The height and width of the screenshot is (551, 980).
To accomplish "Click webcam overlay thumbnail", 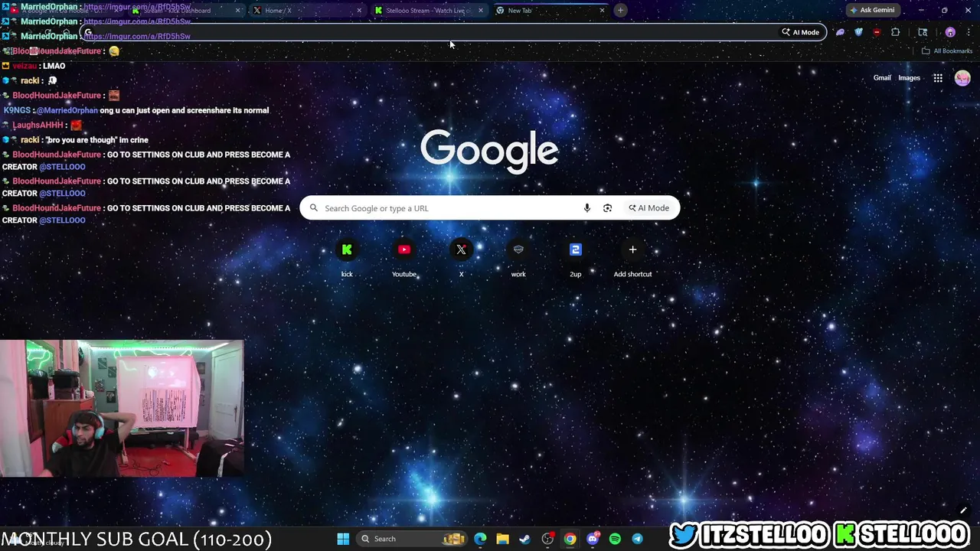I will coord(122,409).
